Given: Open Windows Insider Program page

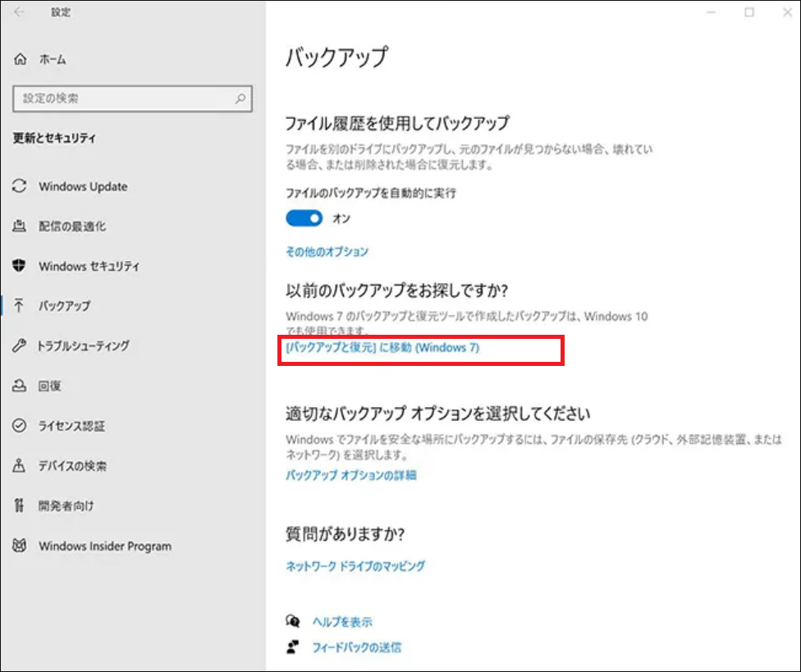Looking at the screenshot, I should [105, 546].
